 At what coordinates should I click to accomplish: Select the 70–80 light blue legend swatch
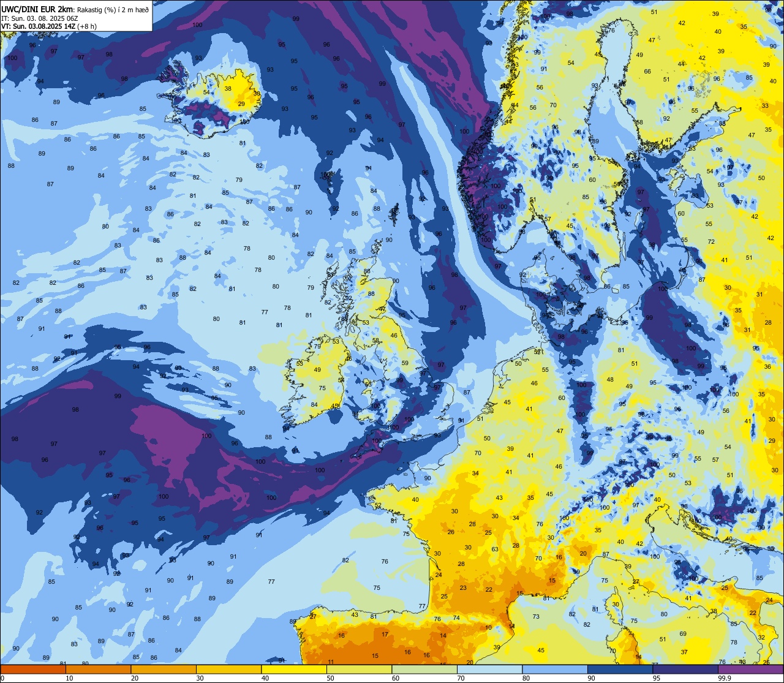489,669
